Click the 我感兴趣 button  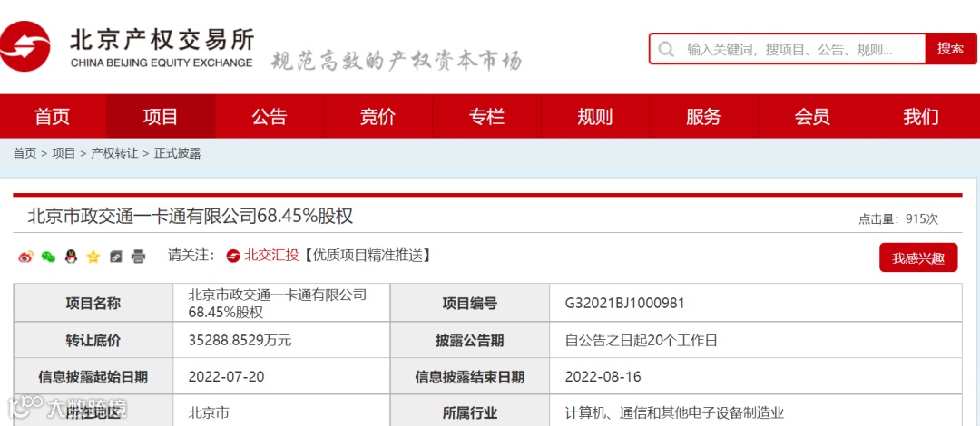(x=918, y=258)
